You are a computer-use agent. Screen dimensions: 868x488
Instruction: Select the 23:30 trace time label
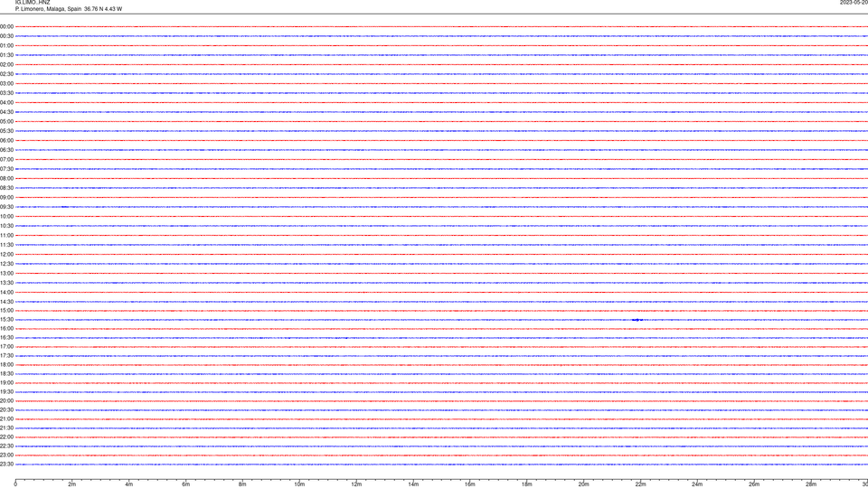pos(6,465)
